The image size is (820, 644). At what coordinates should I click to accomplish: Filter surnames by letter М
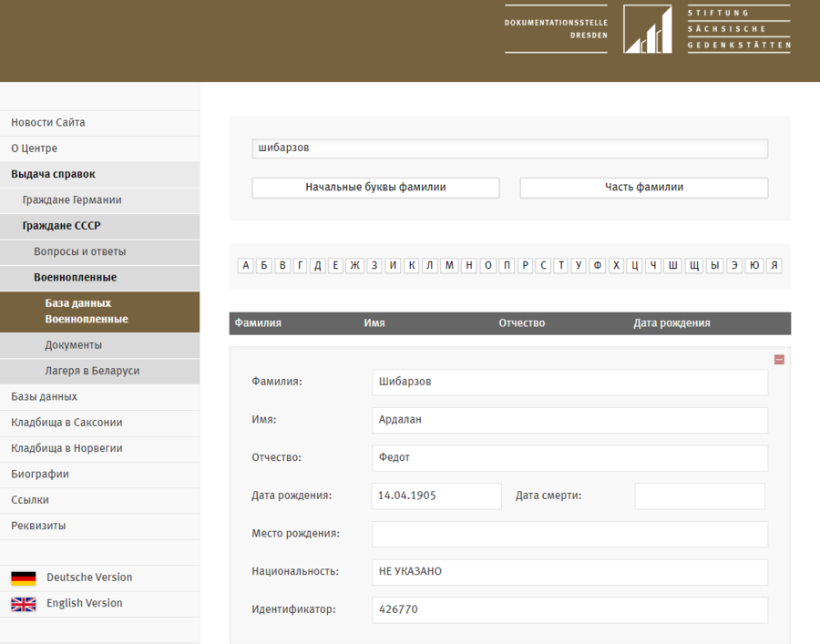[x=449, y=266]
